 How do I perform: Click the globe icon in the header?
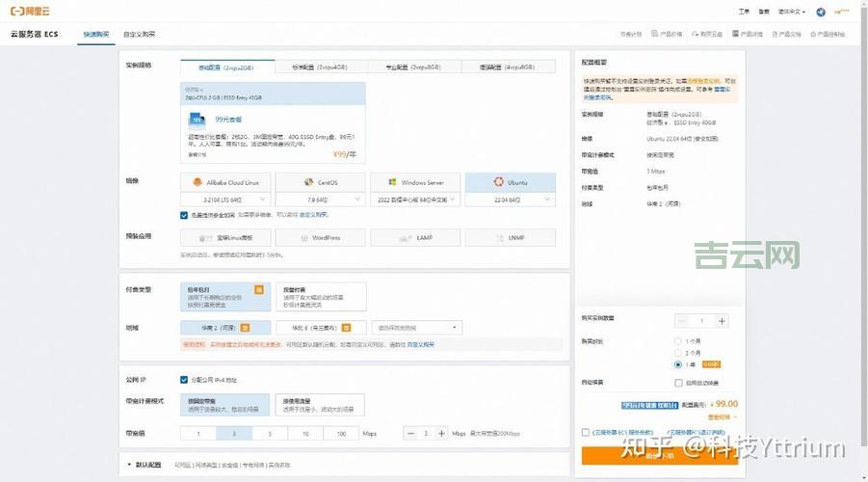(821, 12)
